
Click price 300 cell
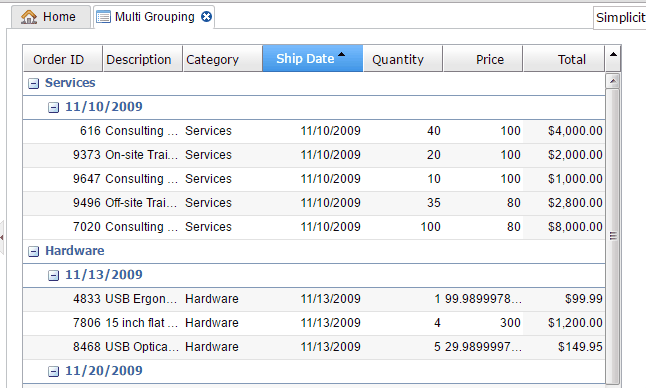tap(482, 323)
